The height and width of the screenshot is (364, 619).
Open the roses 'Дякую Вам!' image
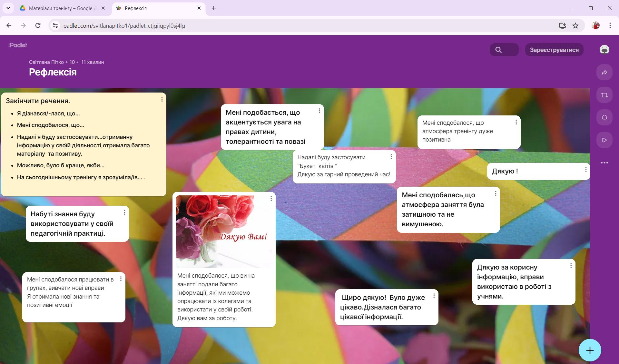click(x=224, y=231)
